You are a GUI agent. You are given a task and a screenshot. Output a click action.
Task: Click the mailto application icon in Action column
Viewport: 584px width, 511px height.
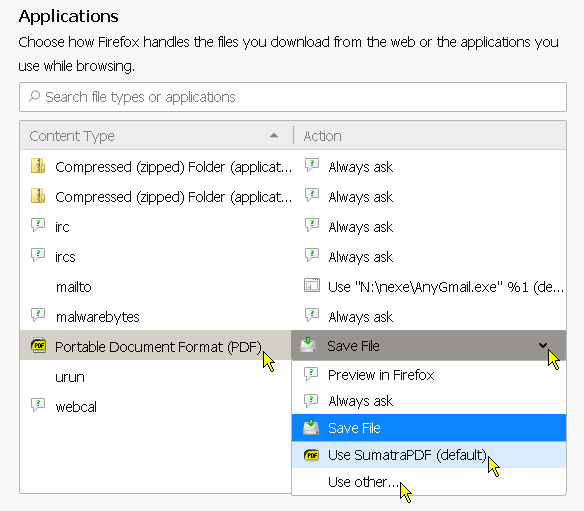(312, 286)
